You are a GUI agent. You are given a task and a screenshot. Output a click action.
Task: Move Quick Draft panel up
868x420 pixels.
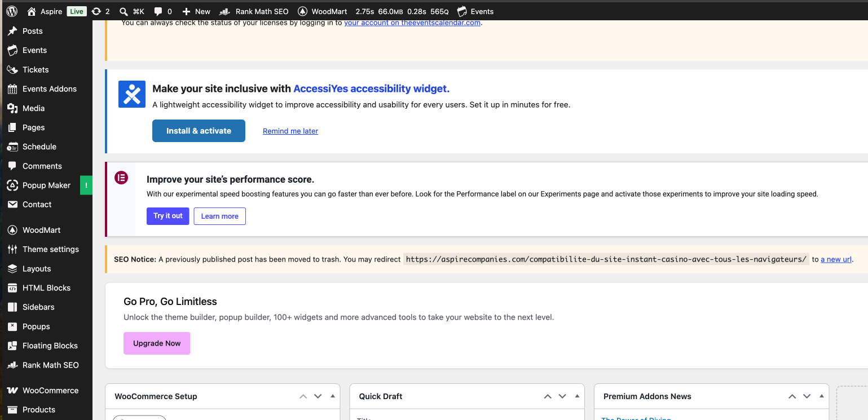[548, 396]
